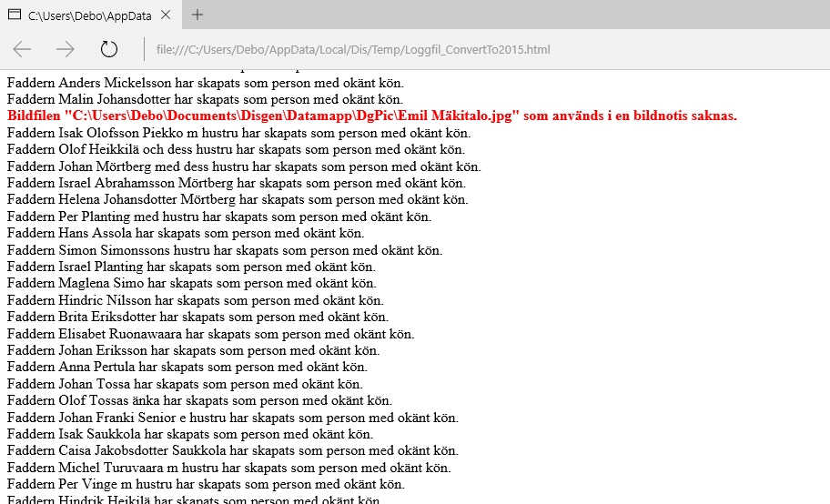Click line mentioning Israel Planting

click(192, 267)
